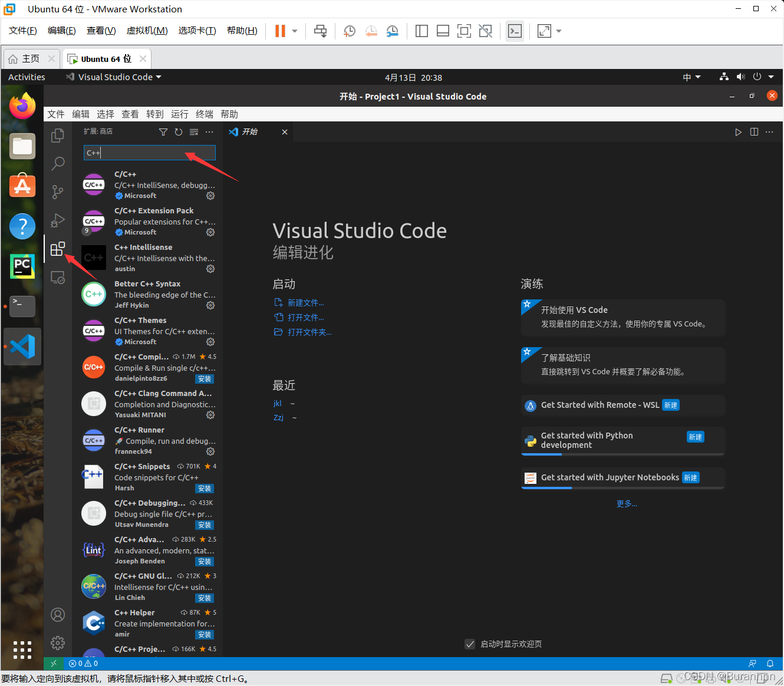Open errors and warnings status indicator

tap(83, 664)
